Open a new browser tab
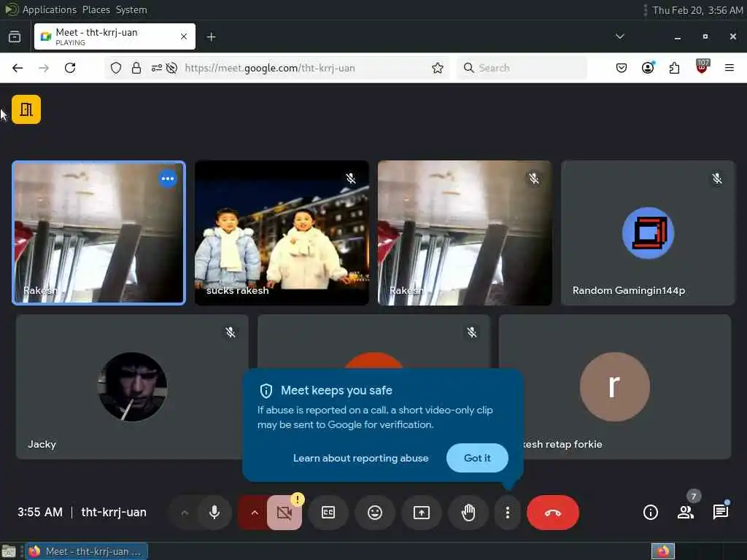Viewport: 747px width, 560px height. pyautogui.click(x=211, y=36)
